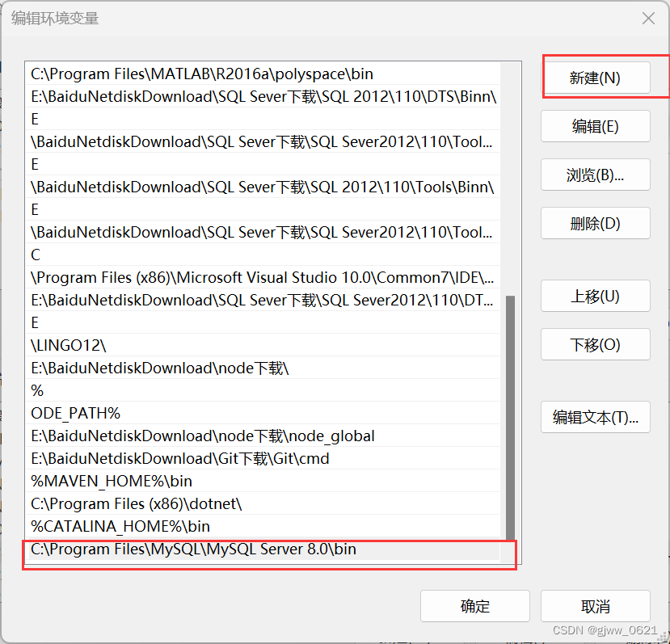Select the lone C entry
This screenshot has width=670, height=644.
point(263,255)
